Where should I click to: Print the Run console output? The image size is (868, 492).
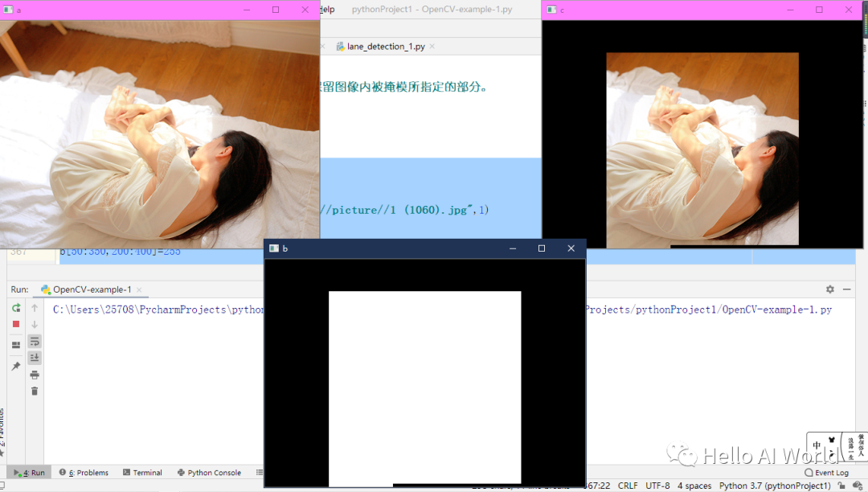point(35,375)
